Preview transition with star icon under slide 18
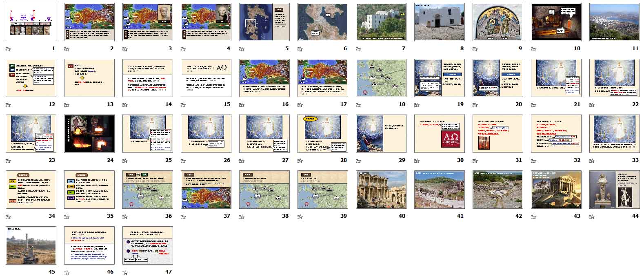The width and height of the screenshot is (644, 276). (x=358, y=105)
